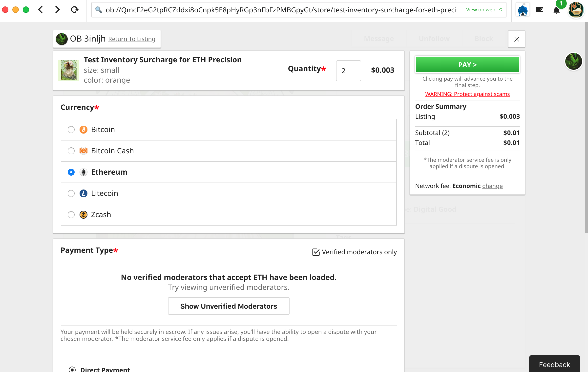
Task: Click the Zcash coin icon
Action: (x=84, y=215)
